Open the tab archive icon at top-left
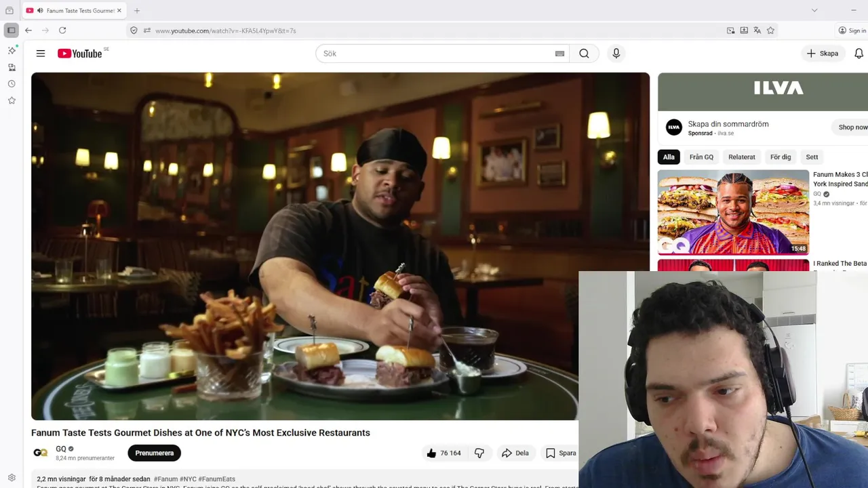 point(9,11)
